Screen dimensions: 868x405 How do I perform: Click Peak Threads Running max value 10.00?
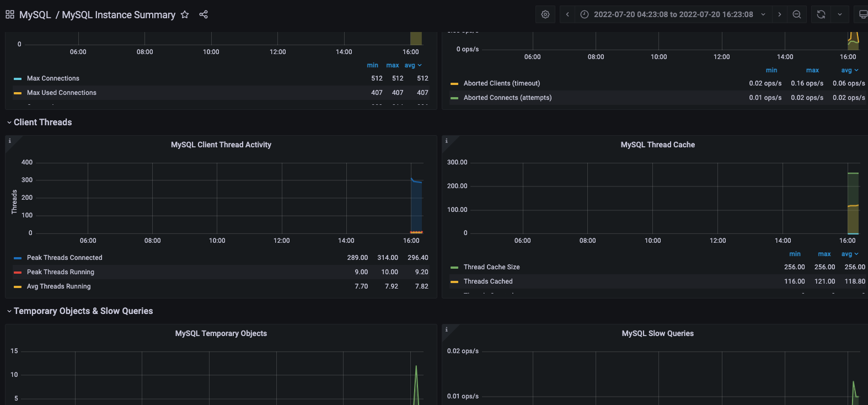[x=390, y=272]
